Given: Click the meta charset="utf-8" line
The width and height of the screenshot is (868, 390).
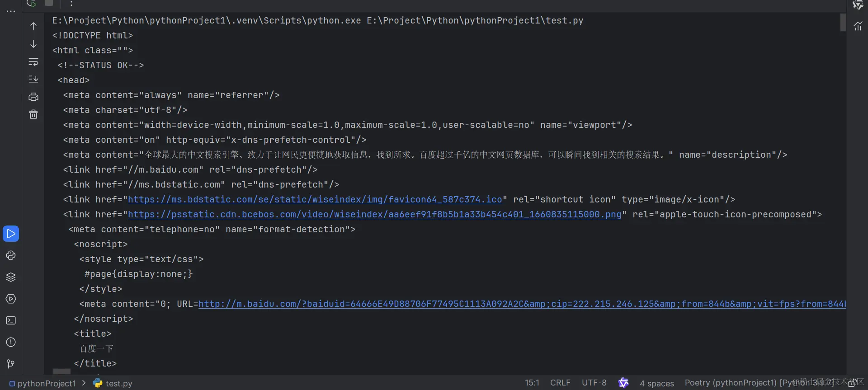Looking at the screenshot, I should [x=125, y=110].
